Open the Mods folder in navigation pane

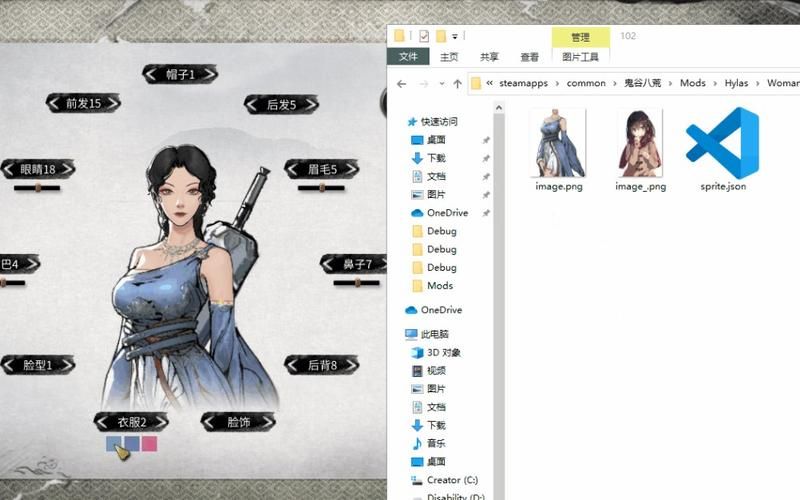(433, 286)
